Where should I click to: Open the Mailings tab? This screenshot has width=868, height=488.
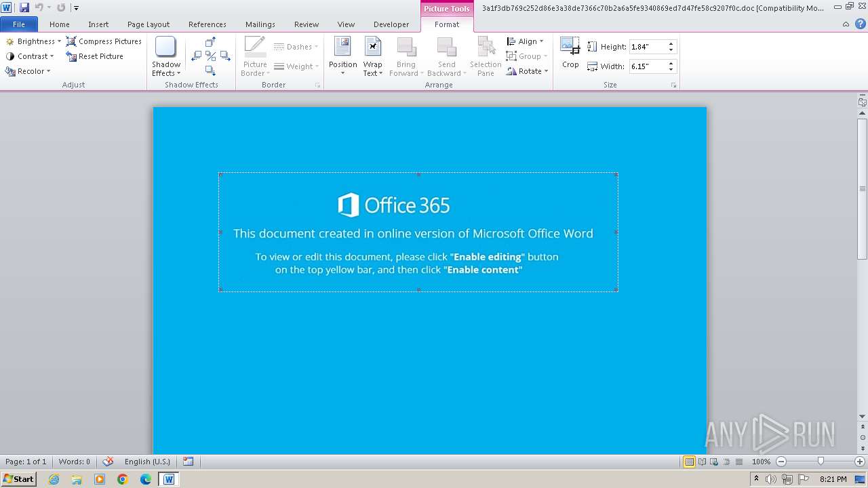click(260, 24)
